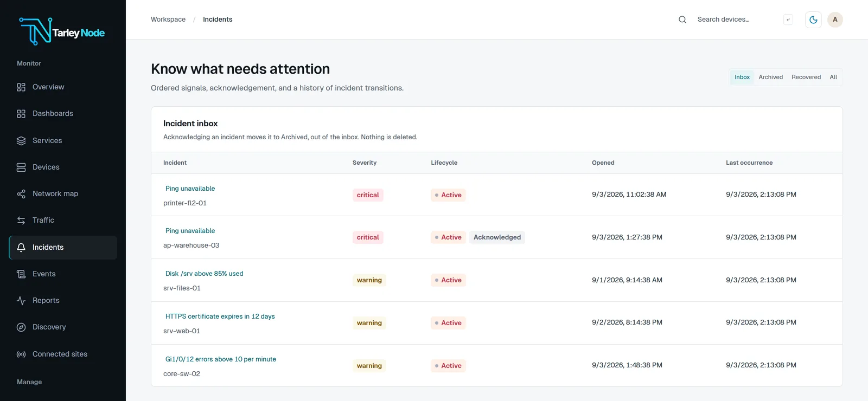Open Disk /srv above 85% used incident
Screen dimensions: 868x401
[x=204, y=274]
